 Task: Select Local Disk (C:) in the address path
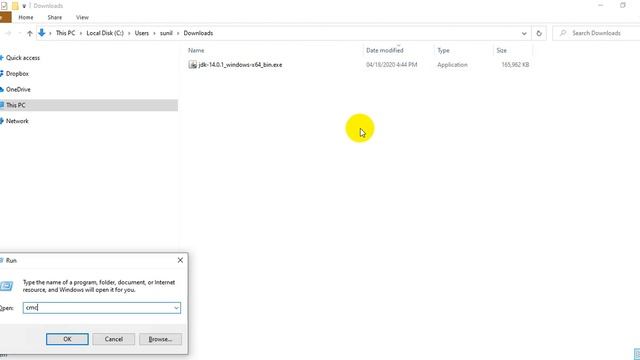click(x=105, y=33)
